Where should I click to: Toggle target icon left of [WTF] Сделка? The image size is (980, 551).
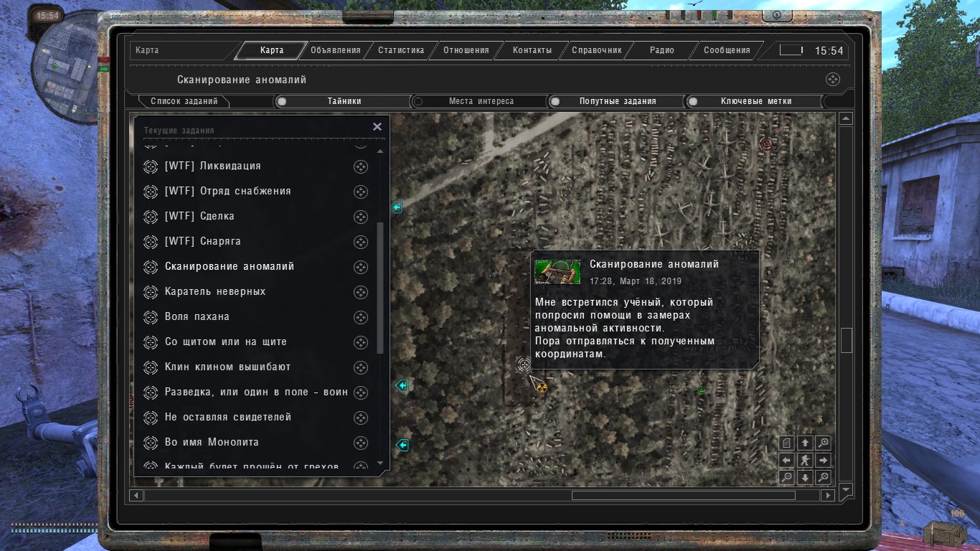click(x=150, y=217)
